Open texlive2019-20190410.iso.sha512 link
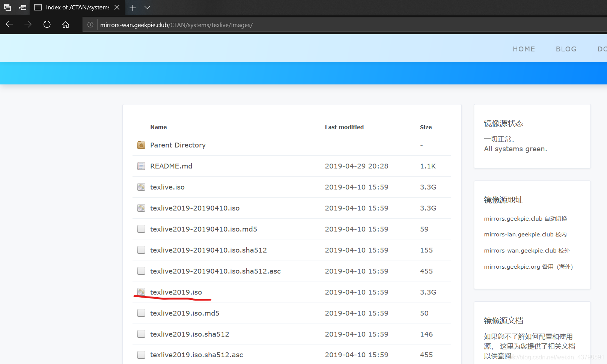Viewport: 607px width, 364px height. click(208, 250)
